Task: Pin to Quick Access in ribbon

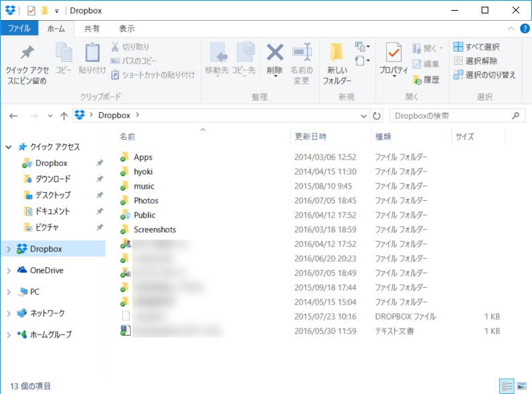Action: click(x=27, y=64)
